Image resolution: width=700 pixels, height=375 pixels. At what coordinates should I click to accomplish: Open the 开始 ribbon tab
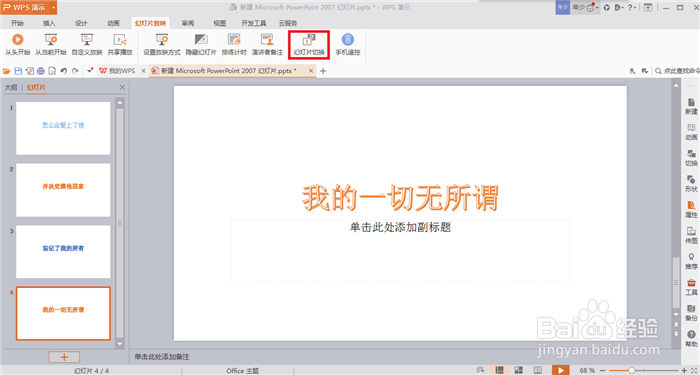pos(17,23)
